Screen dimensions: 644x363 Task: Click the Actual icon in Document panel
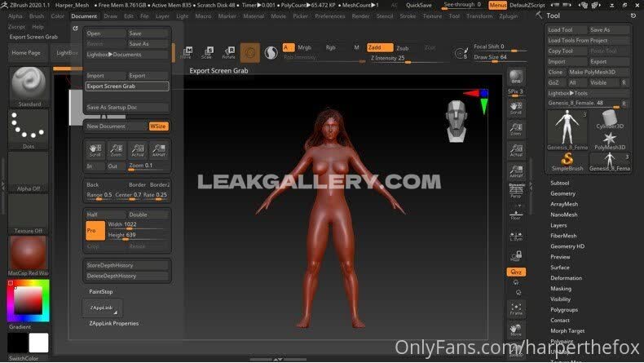click(x=138, y=150)
